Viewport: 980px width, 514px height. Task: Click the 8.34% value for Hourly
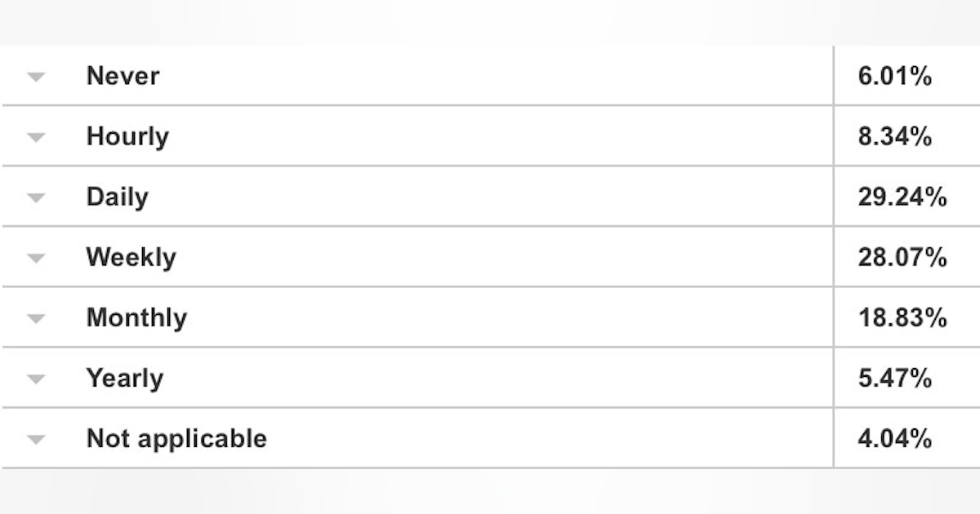895,137
